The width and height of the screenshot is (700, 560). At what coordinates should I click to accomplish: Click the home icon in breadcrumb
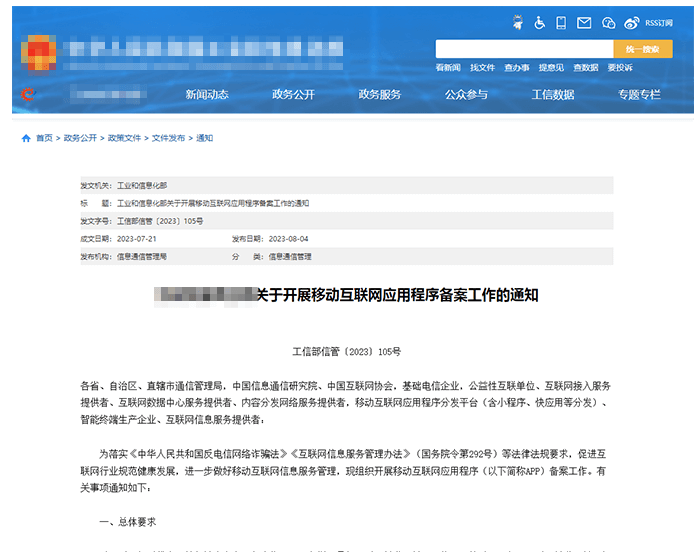point(26,138)
